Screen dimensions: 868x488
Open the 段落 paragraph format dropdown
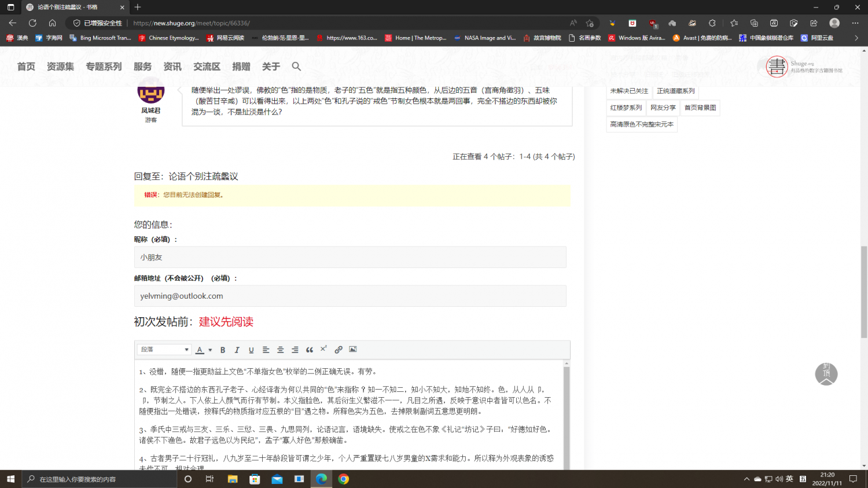(164, 350)
